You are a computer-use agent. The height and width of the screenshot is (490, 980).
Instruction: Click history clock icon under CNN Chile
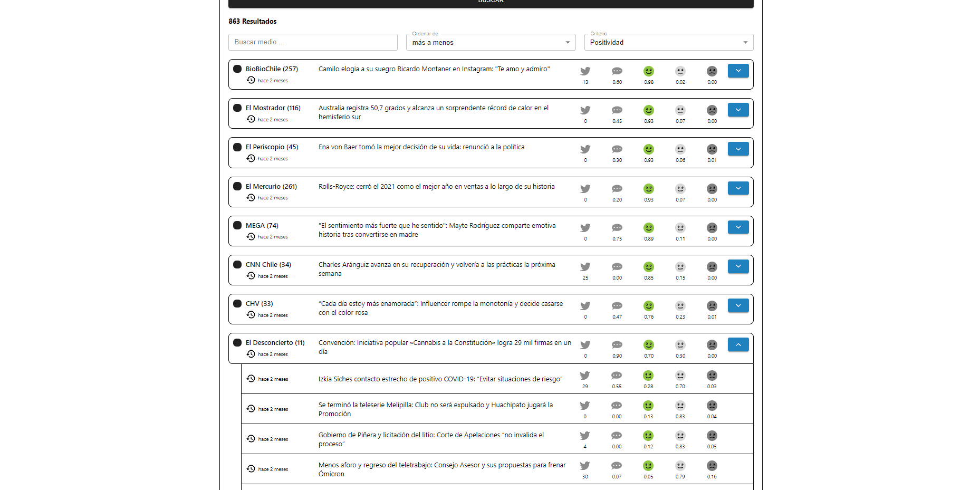251,276
